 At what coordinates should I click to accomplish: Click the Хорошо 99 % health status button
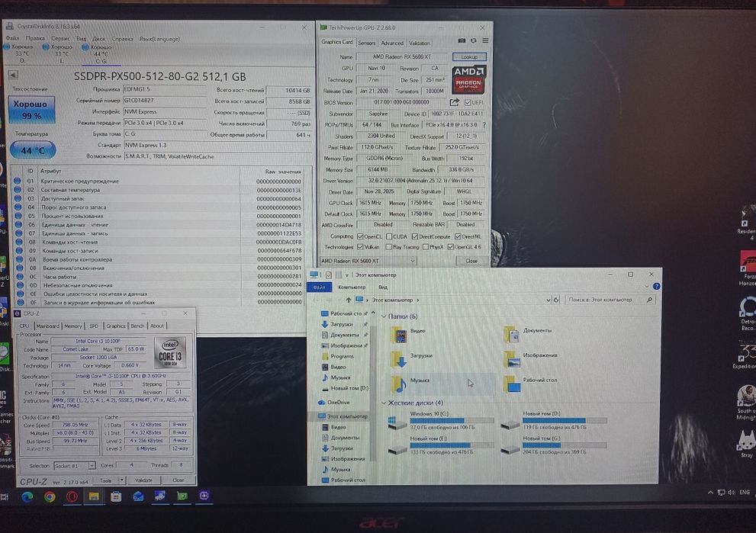(31, 109)
